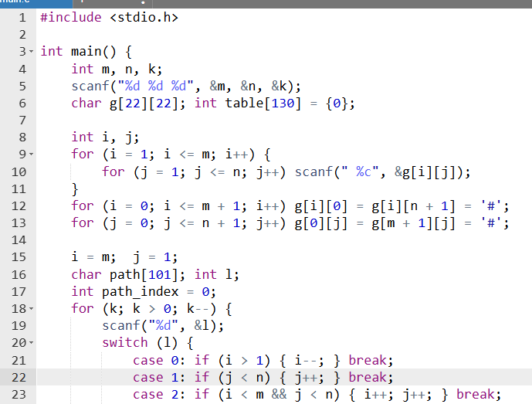Click line number 1 in the gutter
The image size is (532, 404).
click(22, 17)
